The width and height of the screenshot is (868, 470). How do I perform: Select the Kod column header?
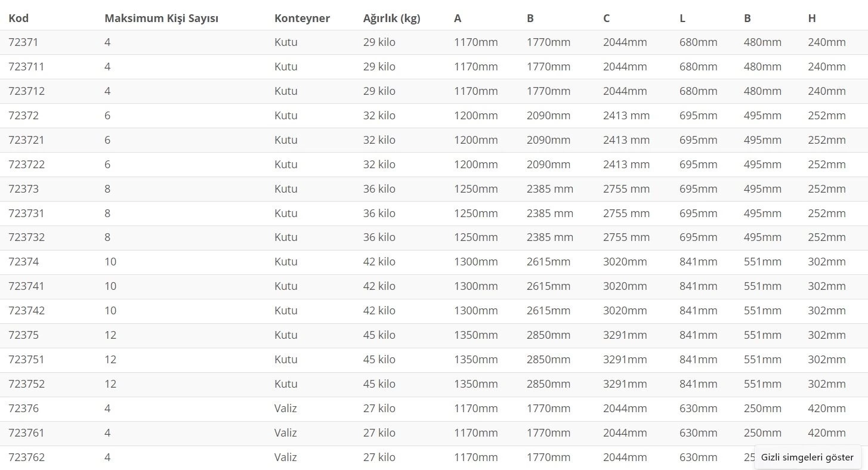coord(18,18)
